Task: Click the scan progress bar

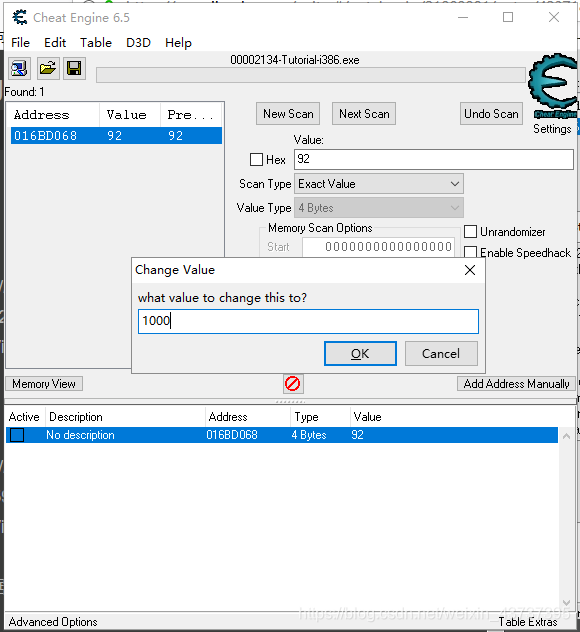Action: pos(311,75)
